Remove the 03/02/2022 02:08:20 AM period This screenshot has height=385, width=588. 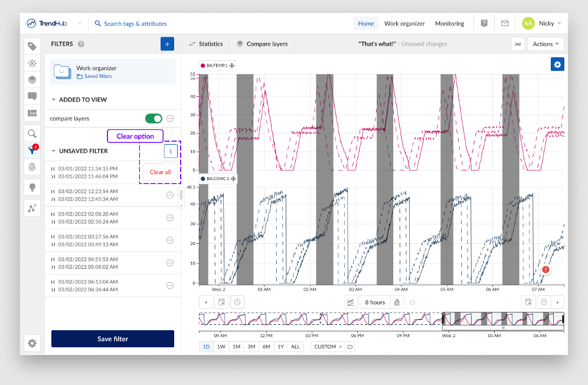(x=170, y=218)
